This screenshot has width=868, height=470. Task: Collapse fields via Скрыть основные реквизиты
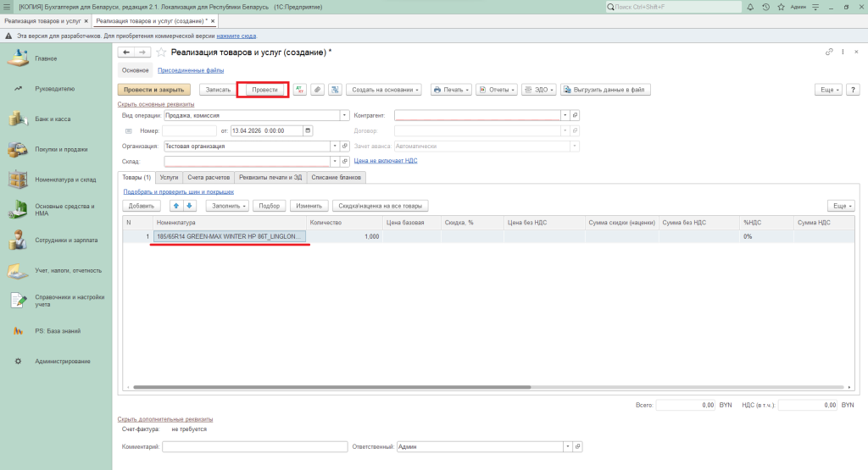[156, 104]
